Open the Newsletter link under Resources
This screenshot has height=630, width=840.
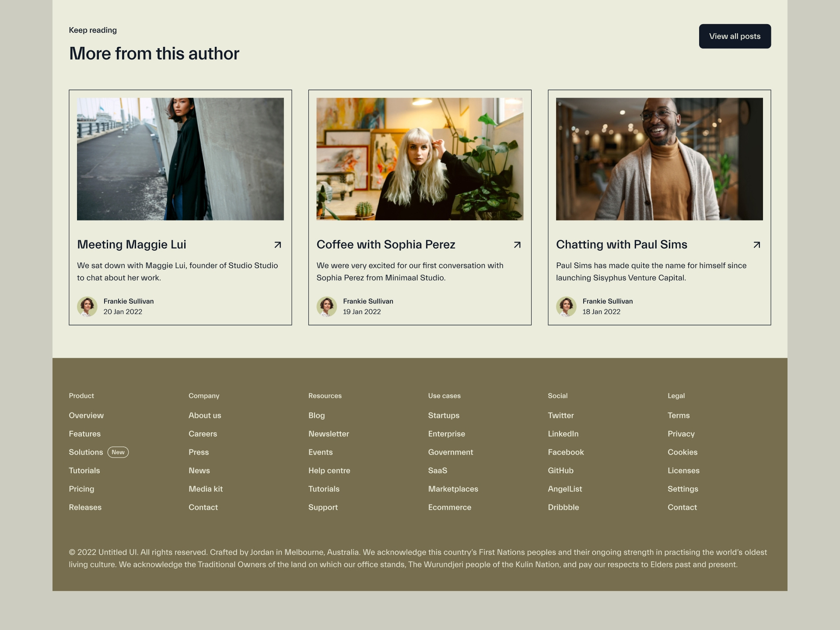tap(329, 434)
